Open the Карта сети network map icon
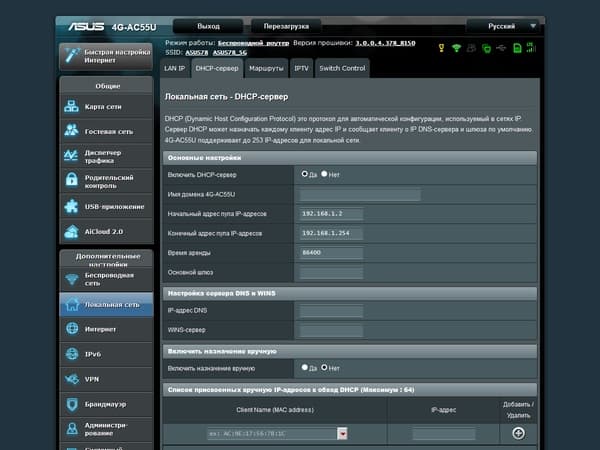This screenshot has height=450, width=600. pos(72,106)
